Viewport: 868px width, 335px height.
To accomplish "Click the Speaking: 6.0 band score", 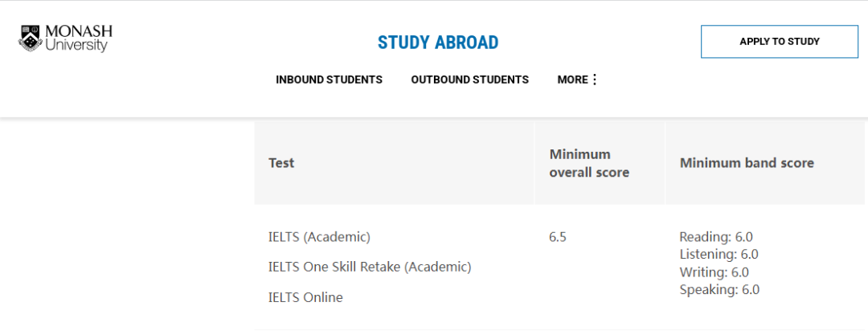I will pyautogui.click(x=719, y=290).
